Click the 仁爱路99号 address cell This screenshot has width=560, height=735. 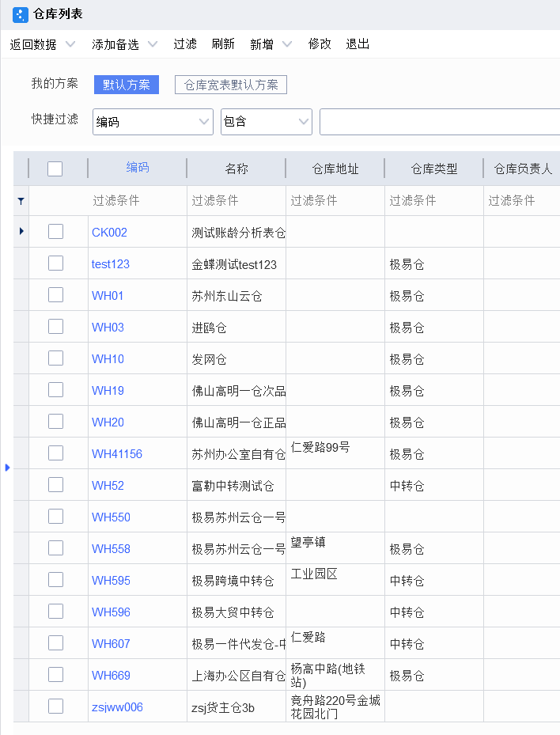coord(335,453)
